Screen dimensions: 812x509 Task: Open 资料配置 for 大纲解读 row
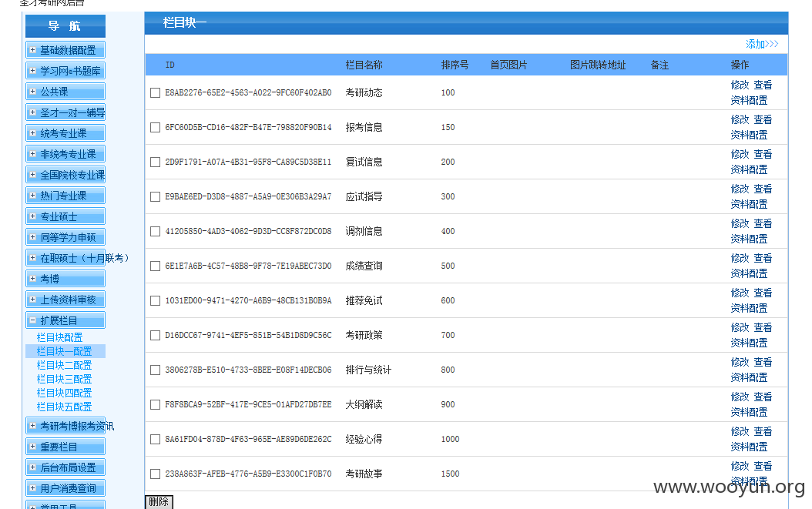click(x=750, y=412)
